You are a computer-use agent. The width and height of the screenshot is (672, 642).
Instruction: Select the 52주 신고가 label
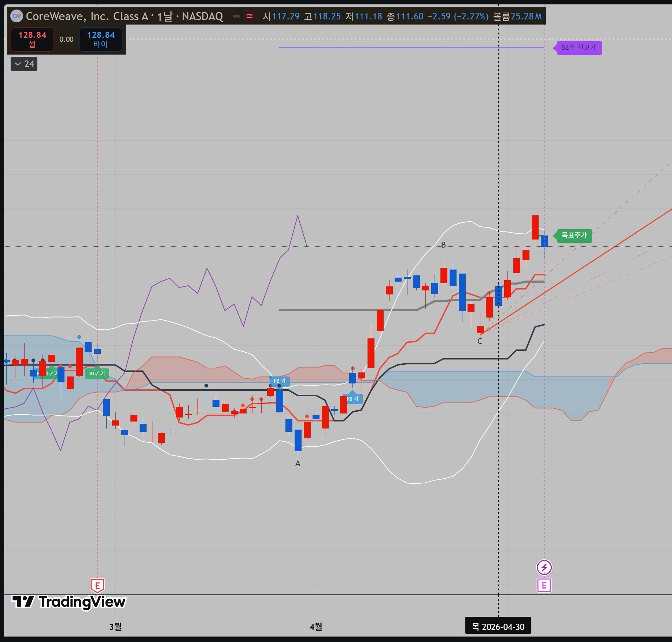tap(579, 48)
